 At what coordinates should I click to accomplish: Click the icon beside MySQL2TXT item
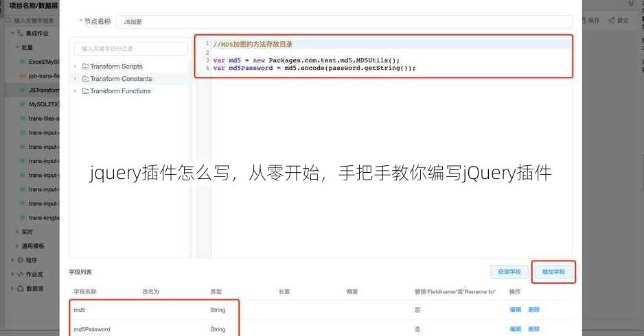pos(23,104)
